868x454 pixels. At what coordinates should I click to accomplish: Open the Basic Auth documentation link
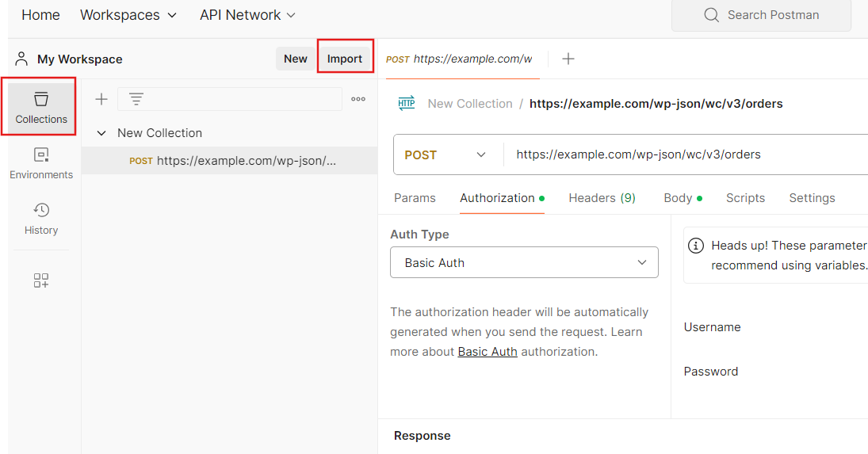pyautogui.click(x=488, y=352)
